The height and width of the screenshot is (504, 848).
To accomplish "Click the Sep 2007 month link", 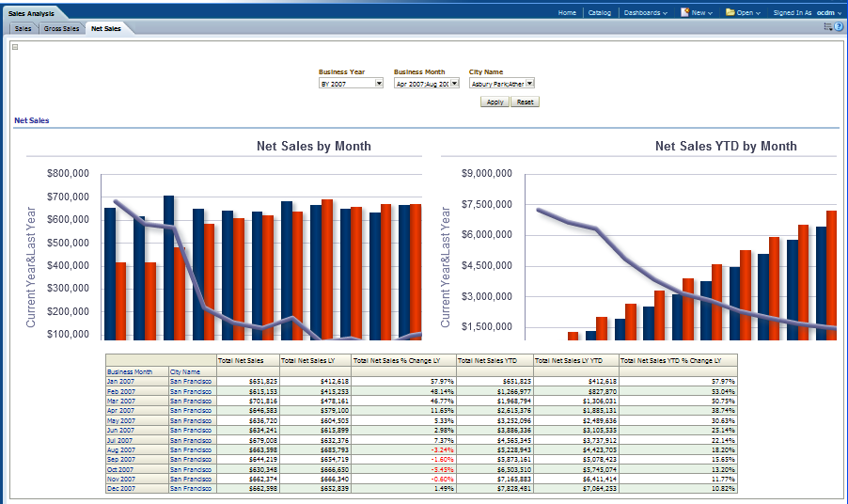I will pyautogui.click(x=120, y=459).
